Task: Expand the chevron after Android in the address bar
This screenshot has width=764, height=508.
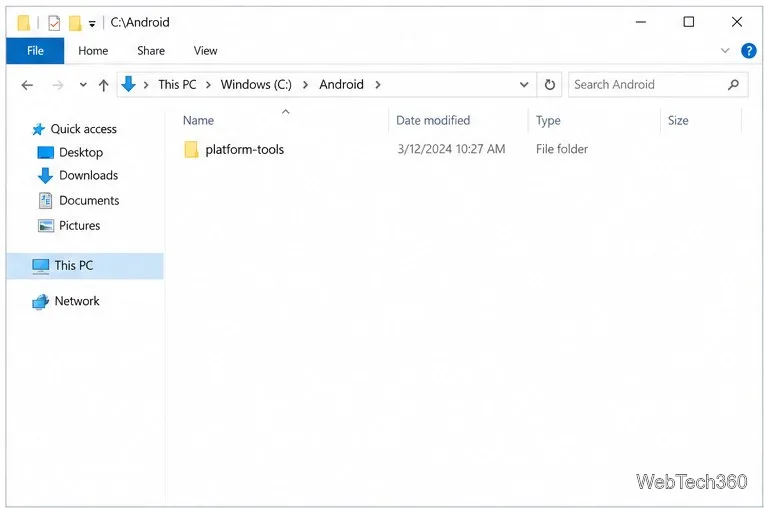Action: click(378, 85)
